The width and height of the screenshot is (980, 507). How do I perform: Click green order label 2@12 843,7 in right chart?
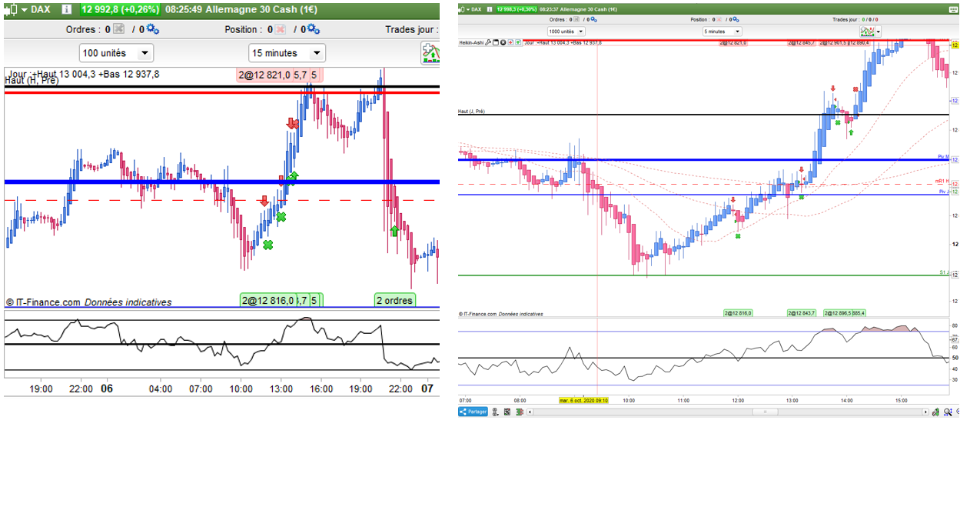pyautogui.click(x=802, y=313)
